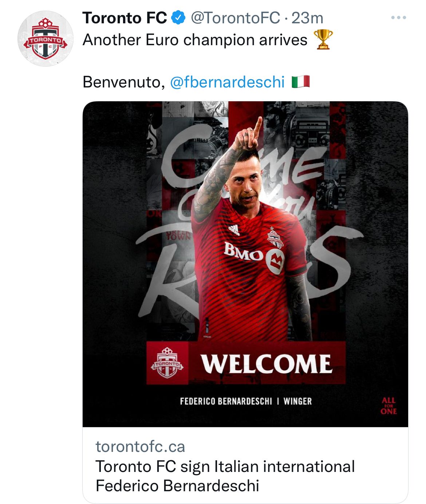426x504 pixels.
Task: Click the blue verified badge
Action: pyautogui.click(x=178, y=18)
